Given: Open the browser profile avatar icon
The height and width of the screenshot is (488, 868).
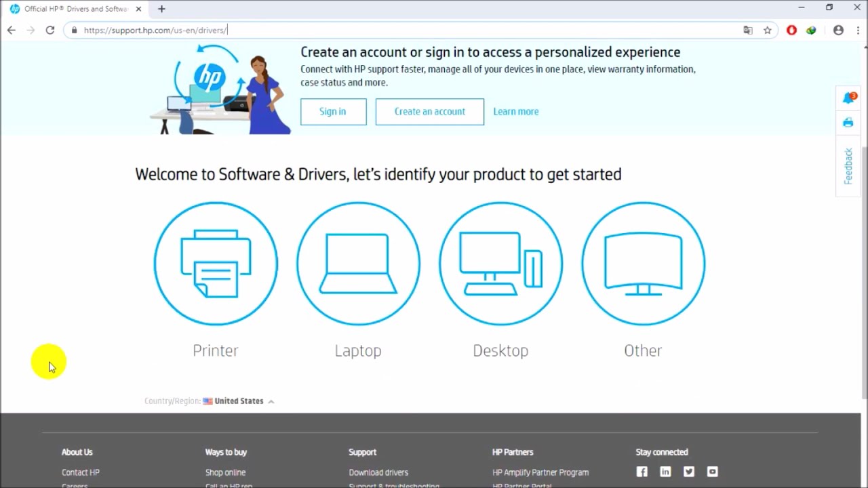Looking at the screenshot, I should click(838, 30).
